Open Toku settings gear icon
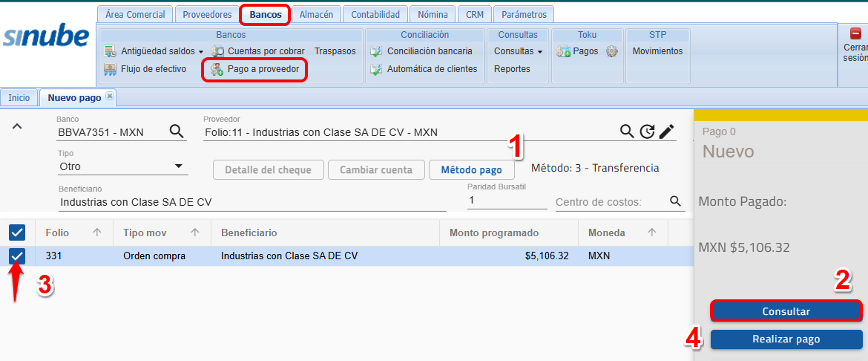The width and height of the screenshot is (868, 361). point(611,51)
